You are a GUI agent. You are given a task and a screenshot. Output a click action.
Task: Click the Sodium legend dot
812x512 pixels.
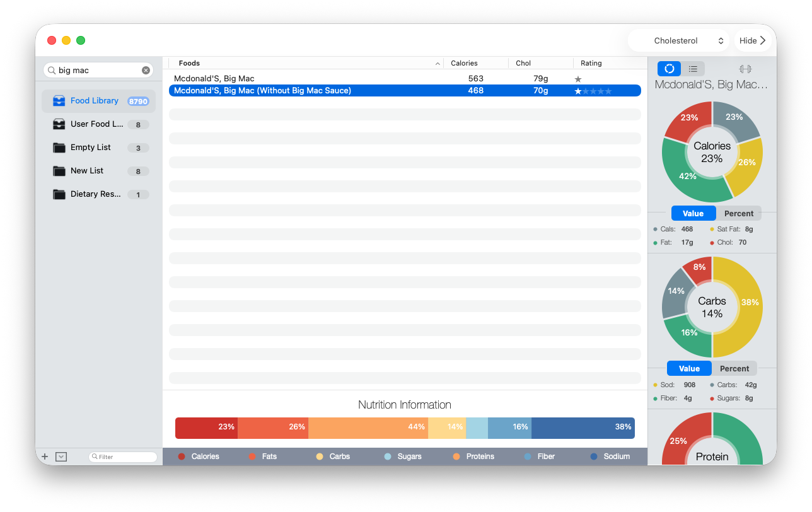click(x=594, y=457)
